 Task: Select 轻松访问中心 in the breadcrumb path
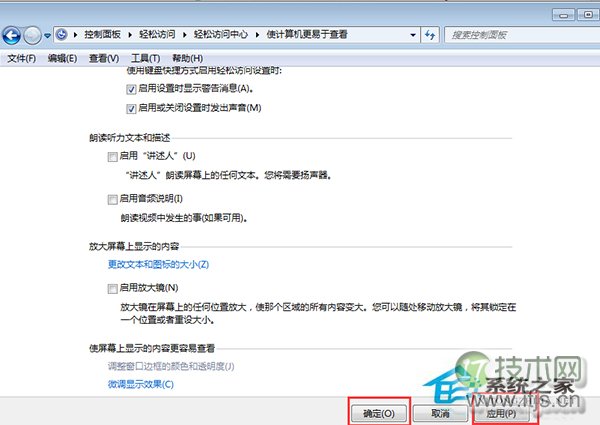220,34
